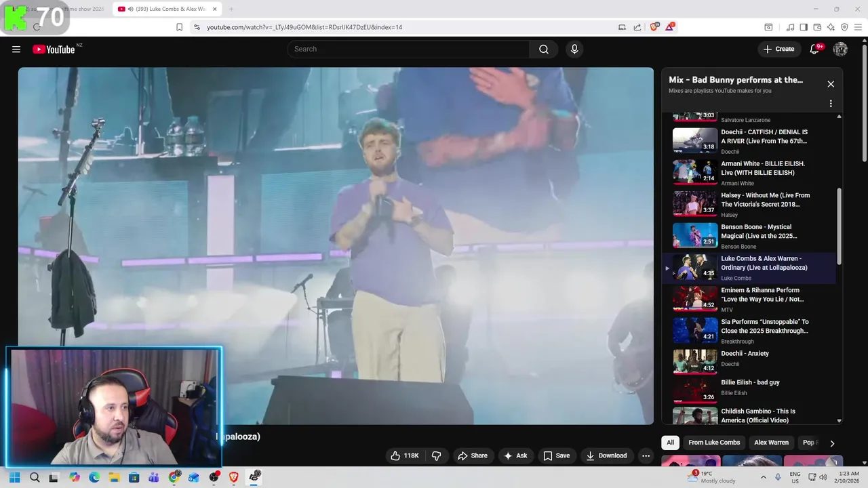Launch Microsoft Edge from taskbar
Viewport: 868px width, 488px height.
point(94,477)
